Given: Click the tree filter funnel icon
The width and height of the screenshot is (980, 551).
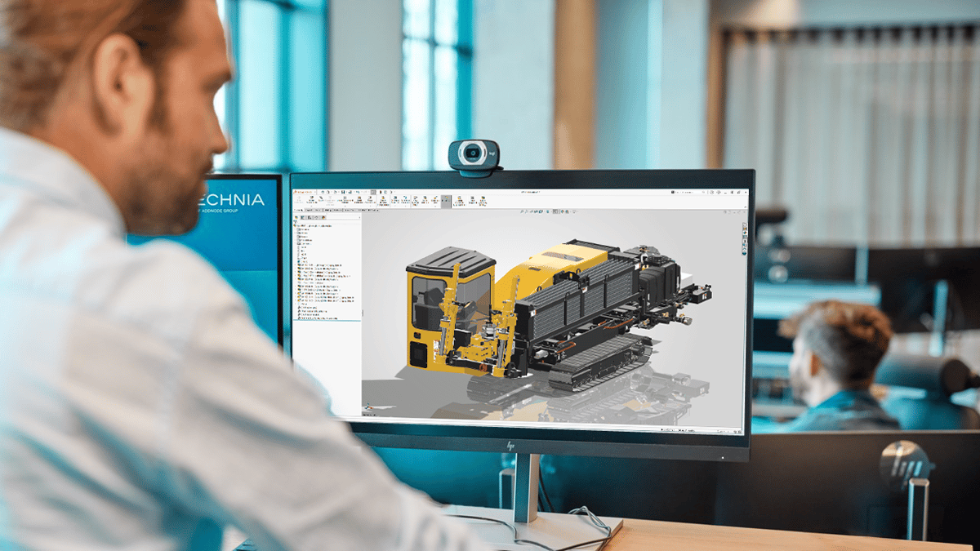Looking at the screenshot, I should coord(295,221).
